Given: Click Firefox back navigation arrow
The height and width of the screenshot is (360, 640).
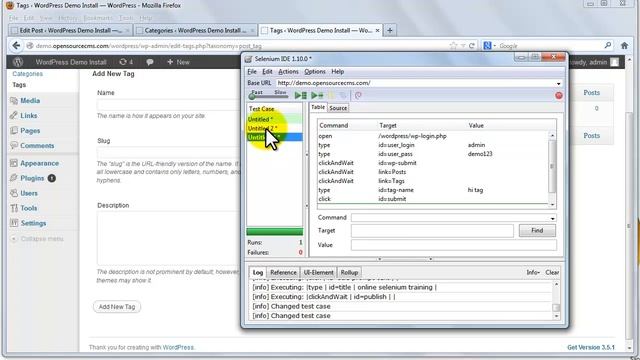Looking at the screenshot, I should point(16,46).
